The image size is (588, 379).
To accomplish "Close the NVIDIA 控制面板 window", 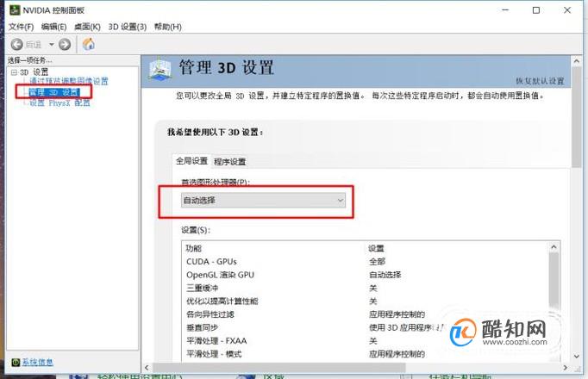I will [x=567, y=10].
